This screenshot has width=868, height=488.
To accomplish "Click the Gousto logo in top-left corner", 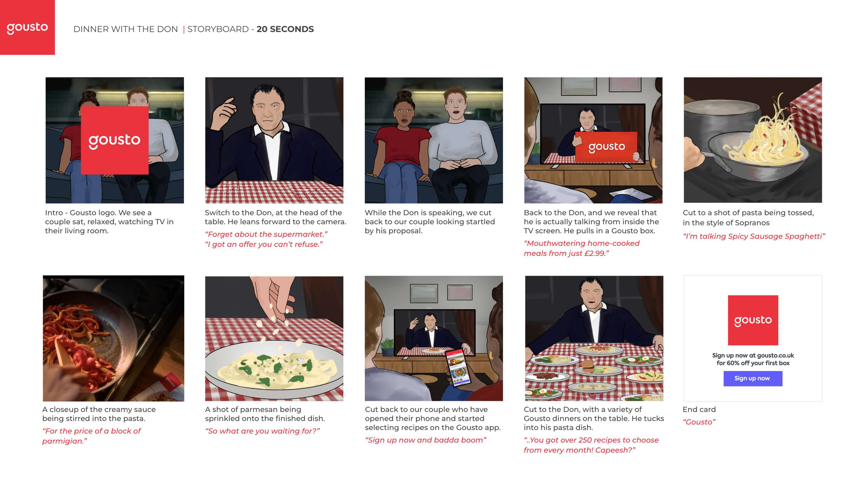I will click(x=27, y=27).
